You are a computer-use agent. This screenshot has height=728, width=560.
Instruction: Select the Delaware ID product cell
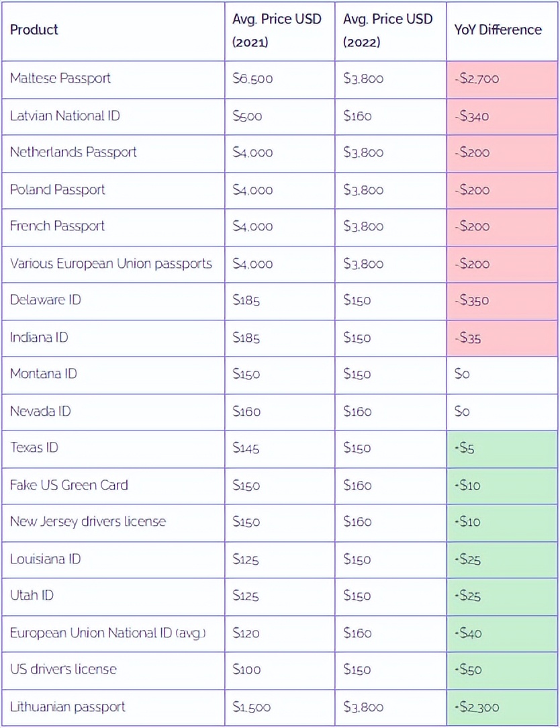pos(45,300)
